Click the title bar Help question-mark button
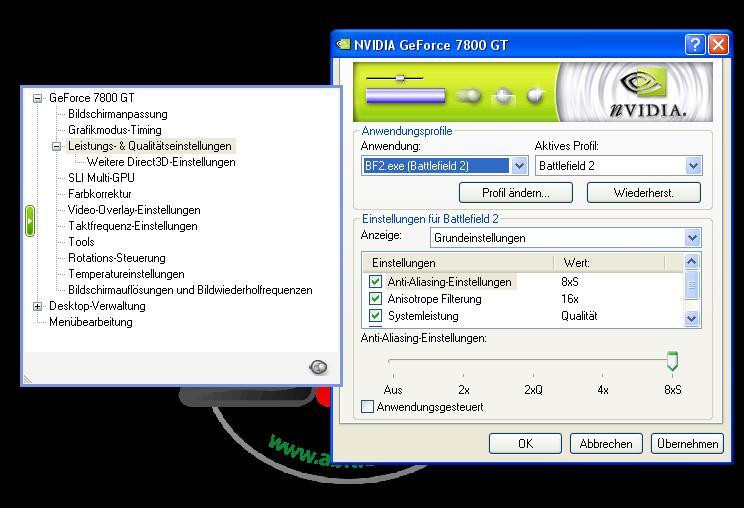 pyautogui.click(x=695, y=45)
